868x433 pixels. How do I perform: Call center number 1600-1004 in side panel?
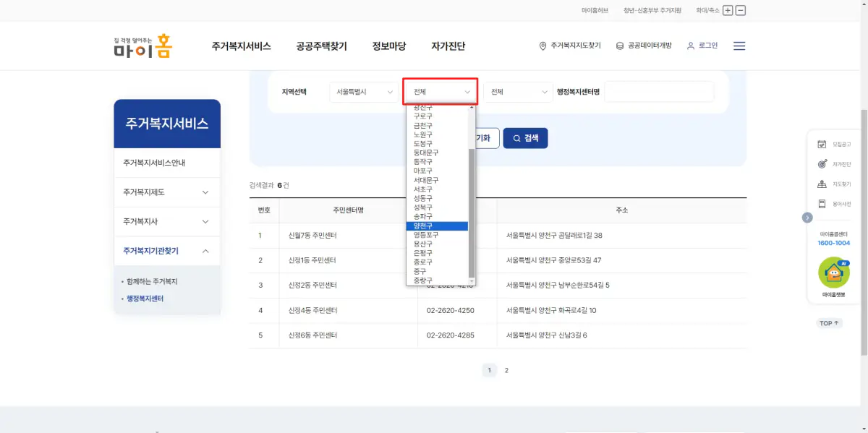(x=834, y=243)
